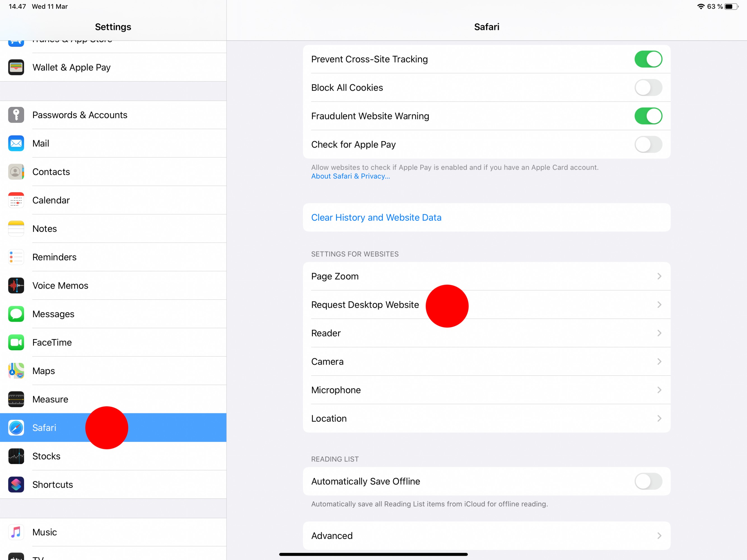
Task: Select Stocks in settings sidebar
Action: pyautogui.click(x=113, y=456)
